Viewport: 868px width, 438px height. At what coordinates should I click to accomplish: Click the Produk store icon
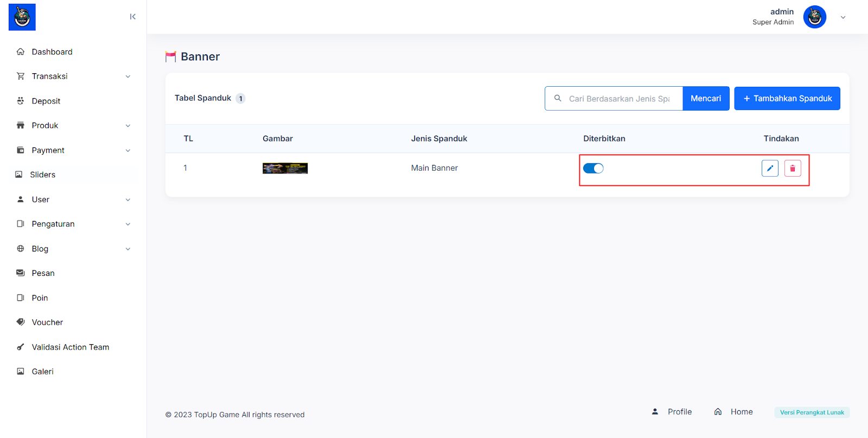coord(21,125)
